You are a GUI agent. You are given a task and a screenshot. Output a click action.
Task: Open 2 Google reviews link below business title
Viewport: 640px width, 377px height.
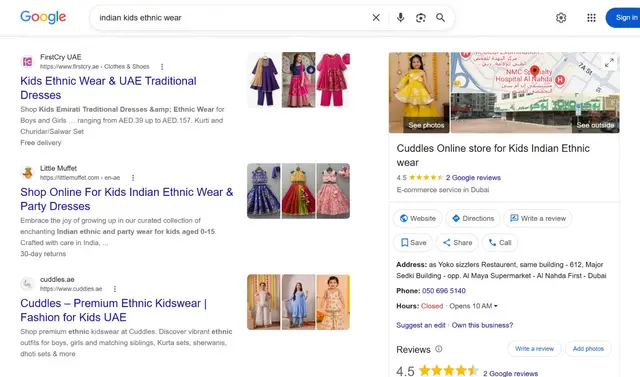click(x=473, y=177)
